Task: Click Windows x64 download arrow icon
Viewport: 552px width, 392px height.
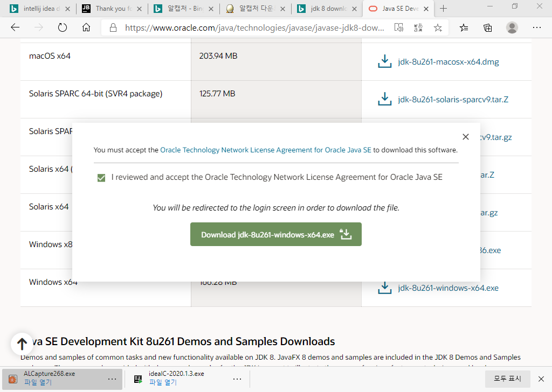Action: click(385, 288)
